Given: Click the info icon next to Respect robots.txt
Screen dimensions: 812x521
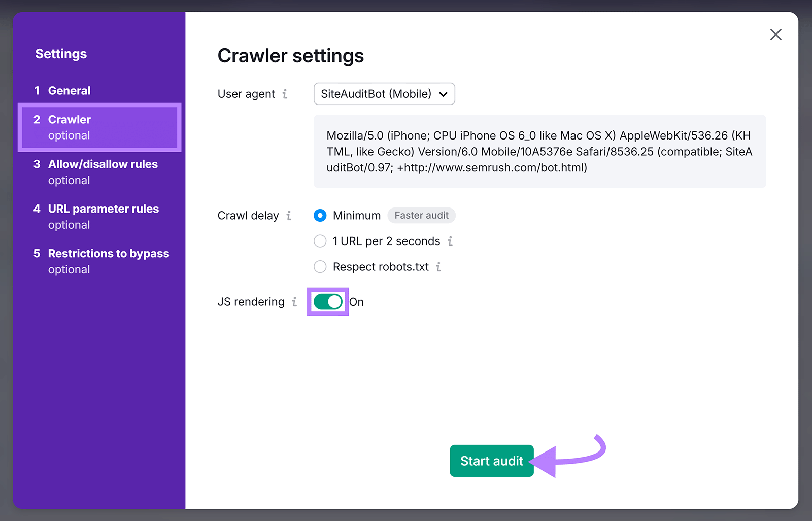Looking at the screenshot, I should click(439, 267).
